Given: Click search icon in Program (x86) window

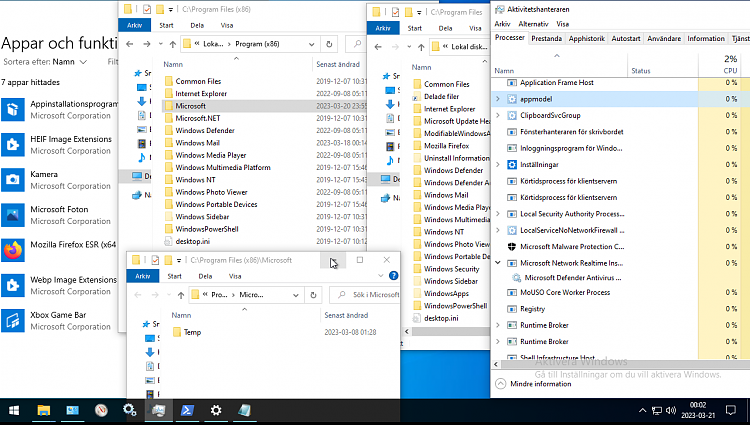Looking at the screenshot, I should click(x=357, y=44).
